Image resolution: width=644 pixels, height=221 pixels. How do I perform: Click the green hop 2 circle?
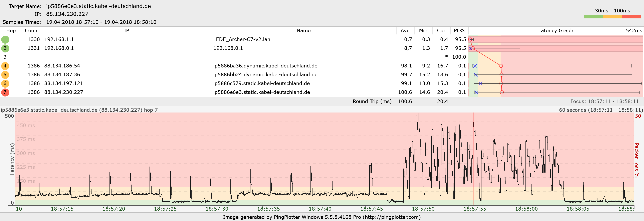pyautogui.click(x=5, y=48)
